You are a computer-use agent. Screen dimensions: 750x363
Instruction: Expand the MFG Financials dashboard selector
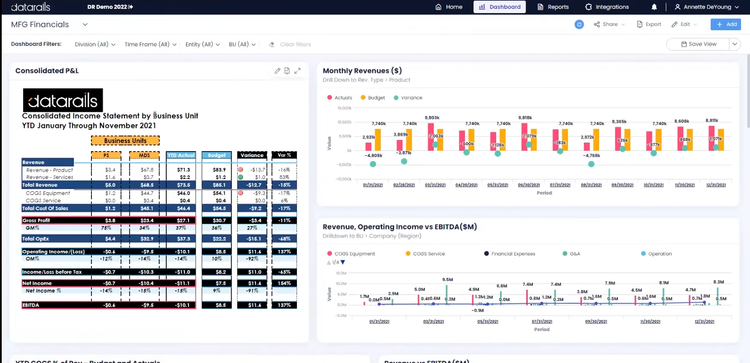85,24
